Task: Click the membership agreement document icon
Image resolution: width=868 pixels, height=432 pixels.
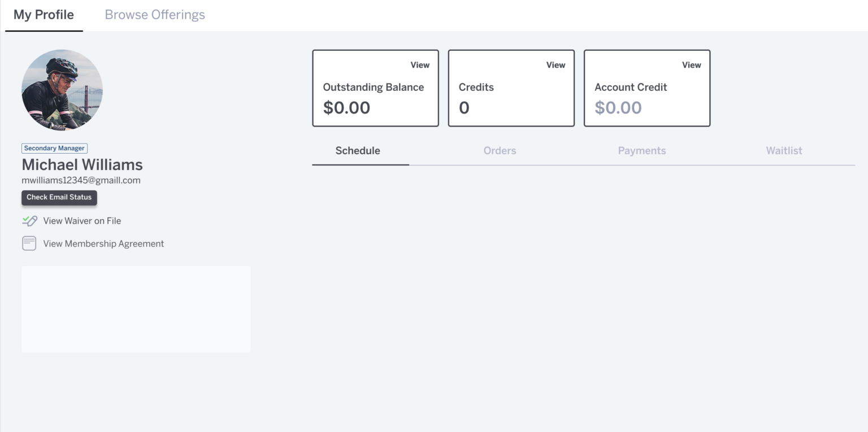Action: pos(29,243)
